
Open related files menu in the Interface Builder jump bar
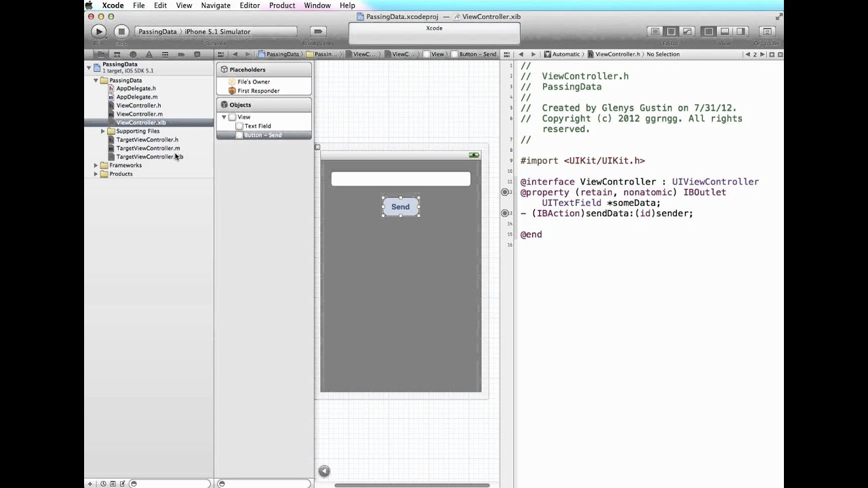click(x=221, y=54)
